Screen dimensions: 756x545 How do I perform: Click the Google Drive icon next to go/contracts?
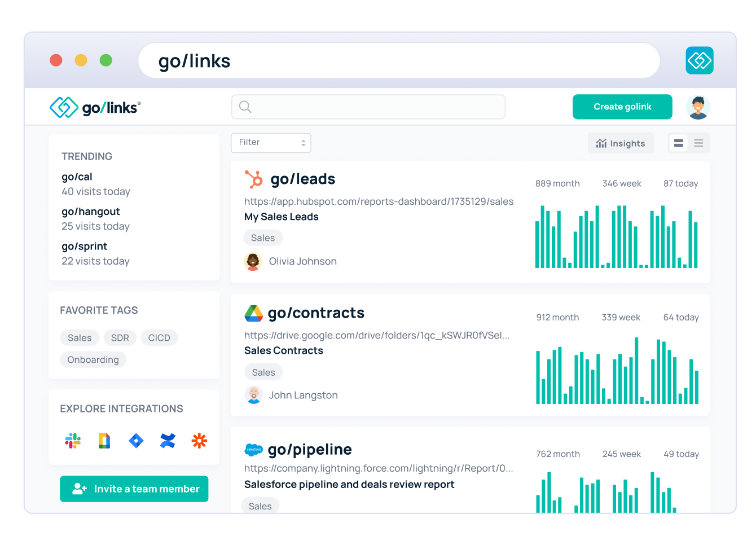coord(253,313)
